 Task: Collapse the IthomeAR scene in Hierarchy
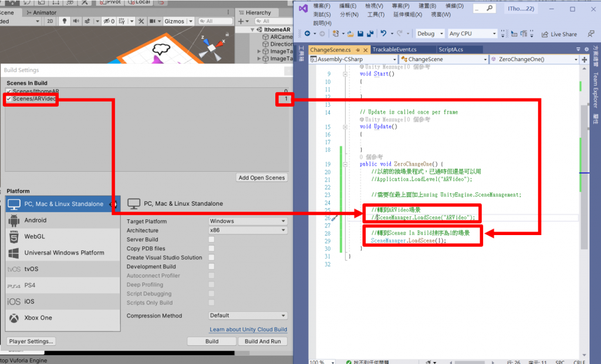point(252,29)
